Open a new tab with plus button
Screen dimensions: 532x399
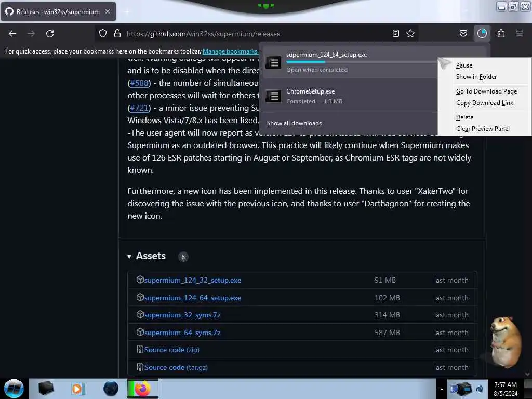tap(127, 12)
